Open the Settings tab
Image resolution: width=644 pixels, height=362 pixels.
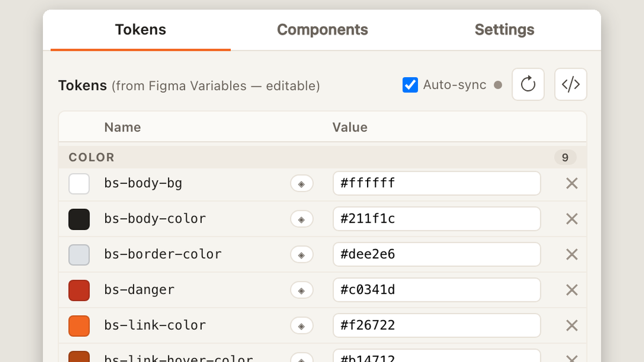point(504,29)
